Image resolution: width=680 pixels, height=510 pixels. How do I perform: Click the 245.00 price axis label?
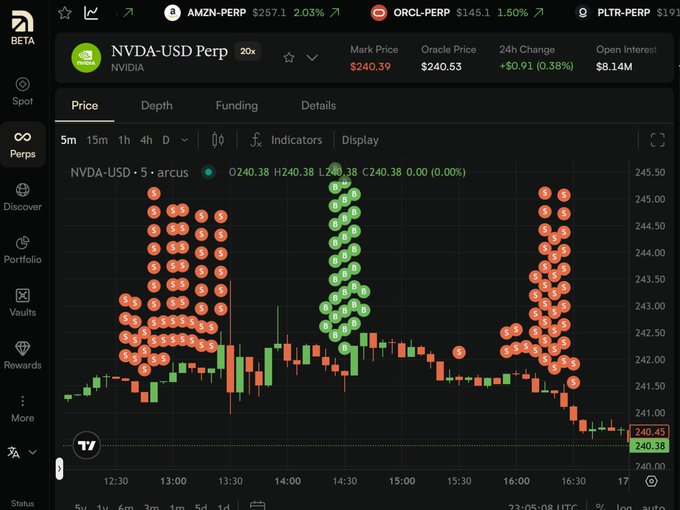[650, 199]
